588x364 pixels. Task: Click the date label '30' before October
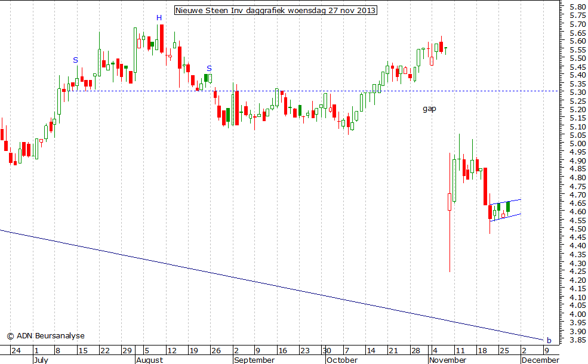[327, 350]
